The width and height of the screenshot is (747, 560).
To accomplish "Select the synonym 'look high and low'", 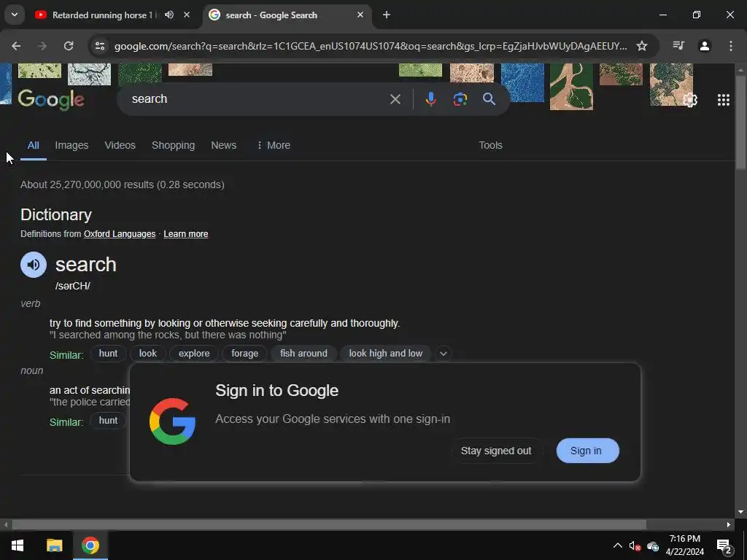I will click(x=385, y=354).
